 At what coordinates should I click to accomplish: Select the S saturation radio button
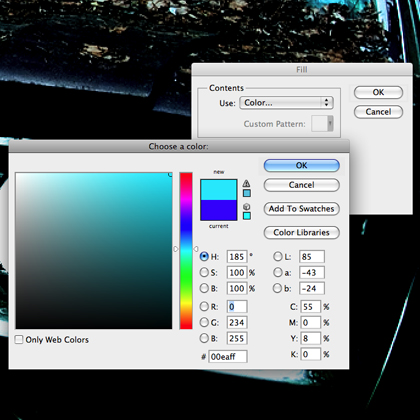(x=204, y=272)
